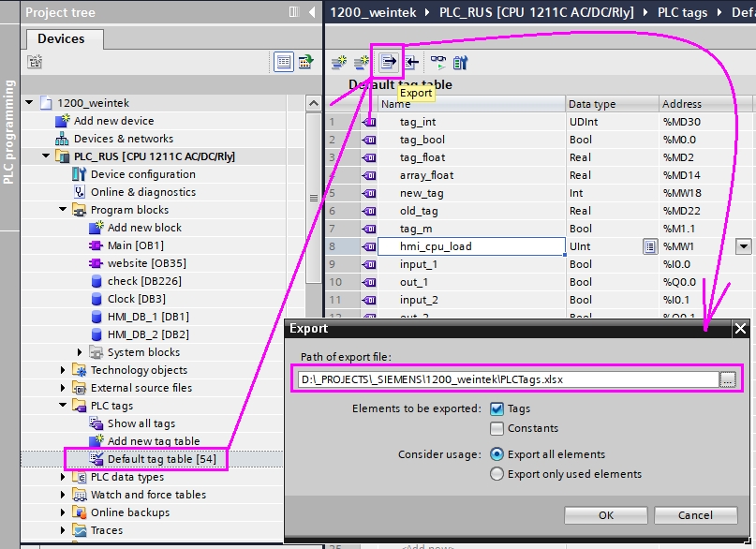Click the export file path field

pos(508,379)
